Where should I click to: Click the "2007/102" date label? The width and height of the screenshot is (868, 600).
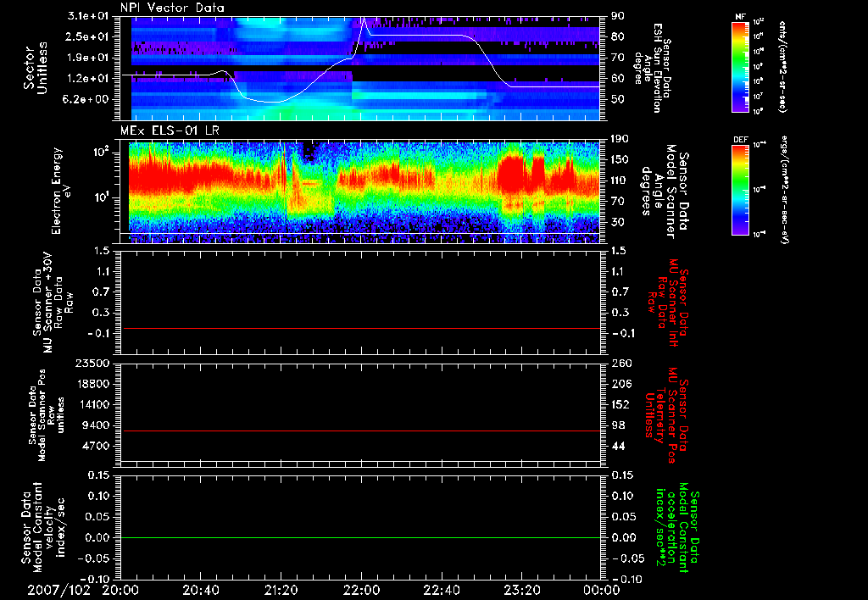click(58, 591)
